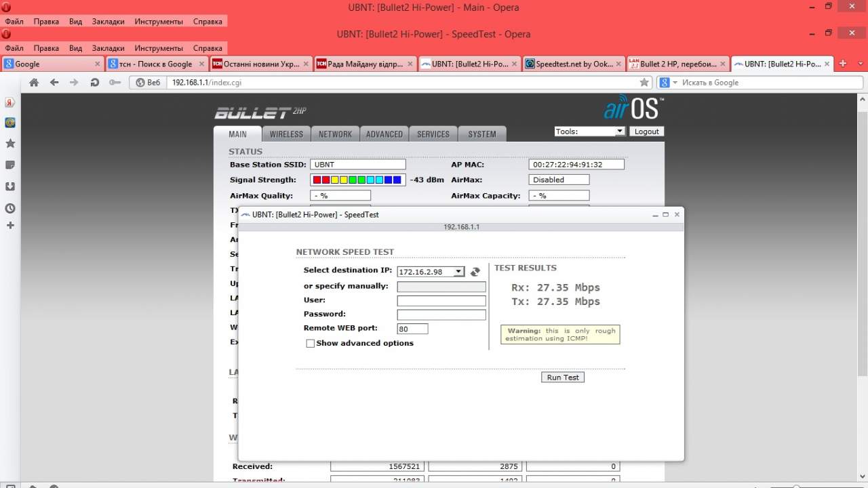The image size is (868, 488).
Task: Switch to the SERVICES tab
Action: [433, 134]
